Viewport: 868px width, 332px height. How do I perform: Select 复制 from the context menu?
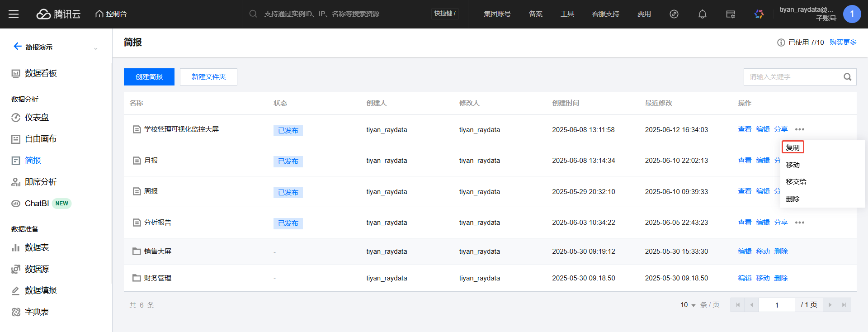pyautogui.click(x=793, y=147)
